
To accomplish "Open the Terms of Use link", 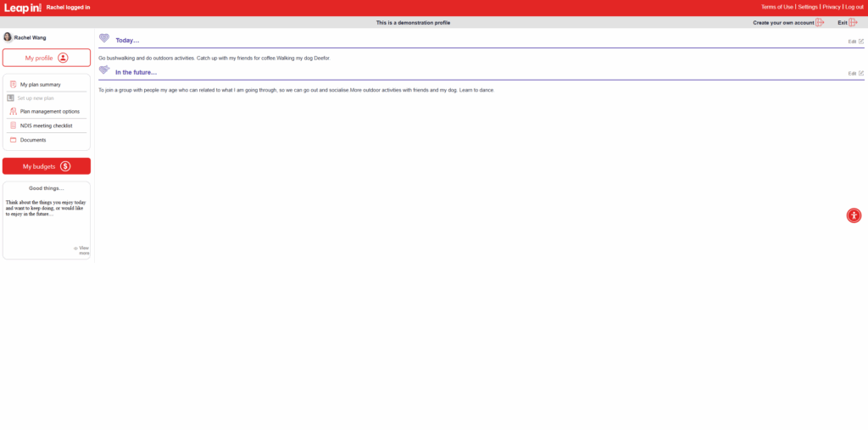I will pyautogui.click(x=776, y=7).
